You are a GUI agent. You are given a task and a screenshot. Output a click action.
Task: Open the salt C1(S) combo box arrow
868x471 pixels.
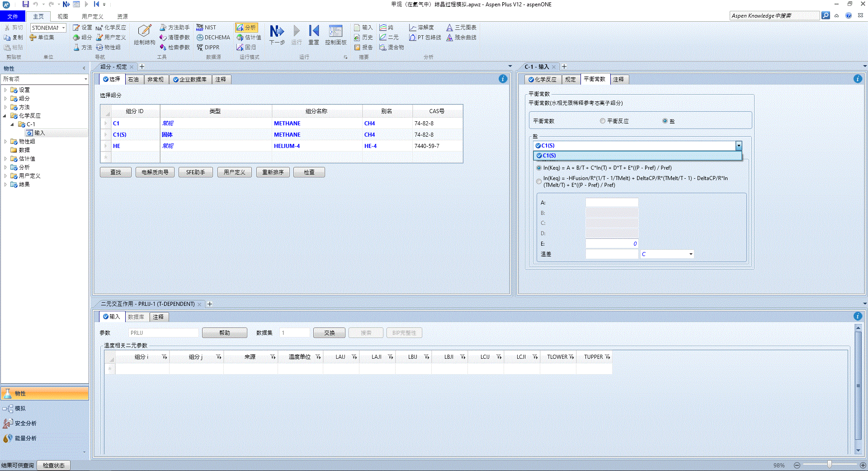739,146
